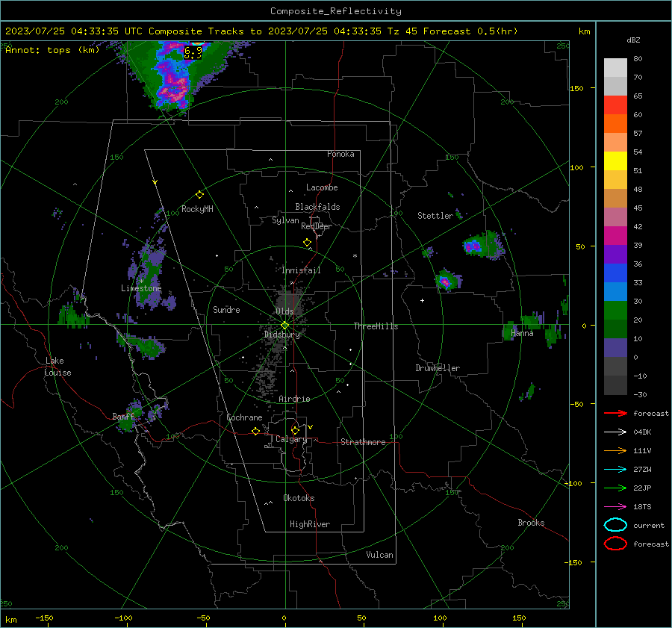Click the Banff label
Image resolution: width=672 pixels, height=628 pixels.
point(123,416)
